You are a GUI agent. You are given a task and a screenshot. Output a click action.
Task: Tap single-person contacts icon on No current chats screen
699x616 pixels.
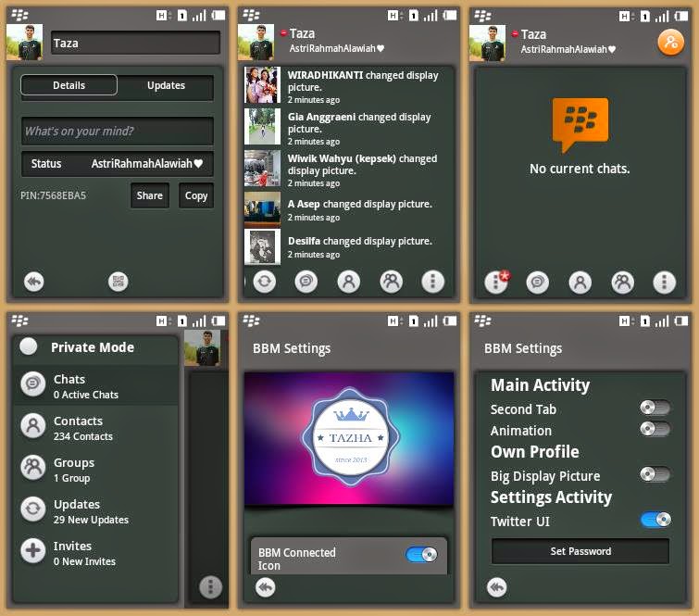pyautogui.click(x=580, y=283)
